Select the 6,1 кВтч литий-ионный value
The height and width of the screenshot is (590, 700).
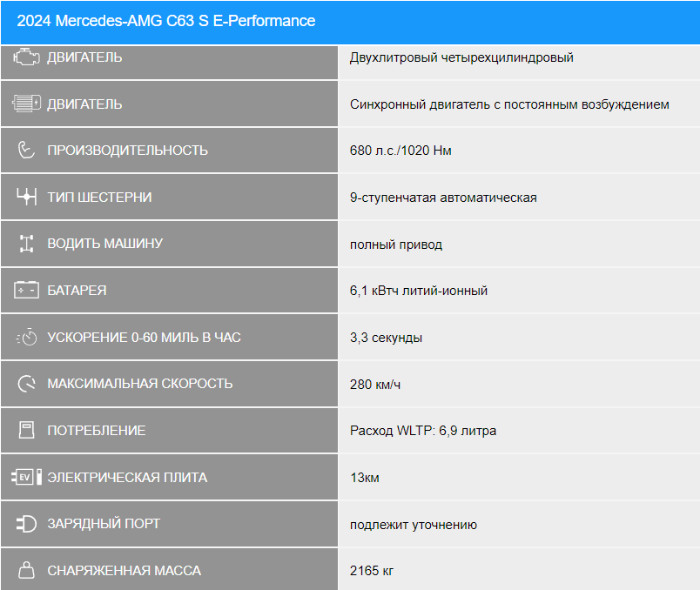419,291
